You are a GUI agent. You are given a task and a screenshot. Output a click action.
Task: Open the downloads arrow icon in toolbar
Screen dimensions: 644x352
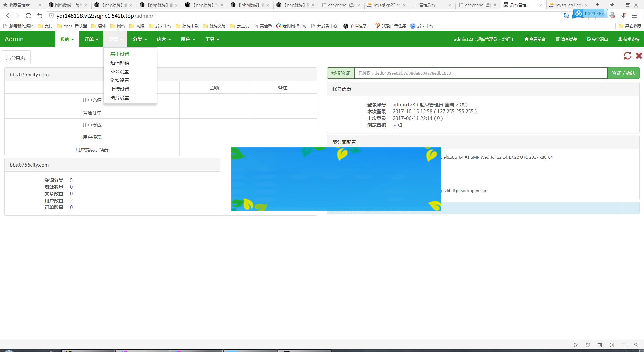[623, 16]
